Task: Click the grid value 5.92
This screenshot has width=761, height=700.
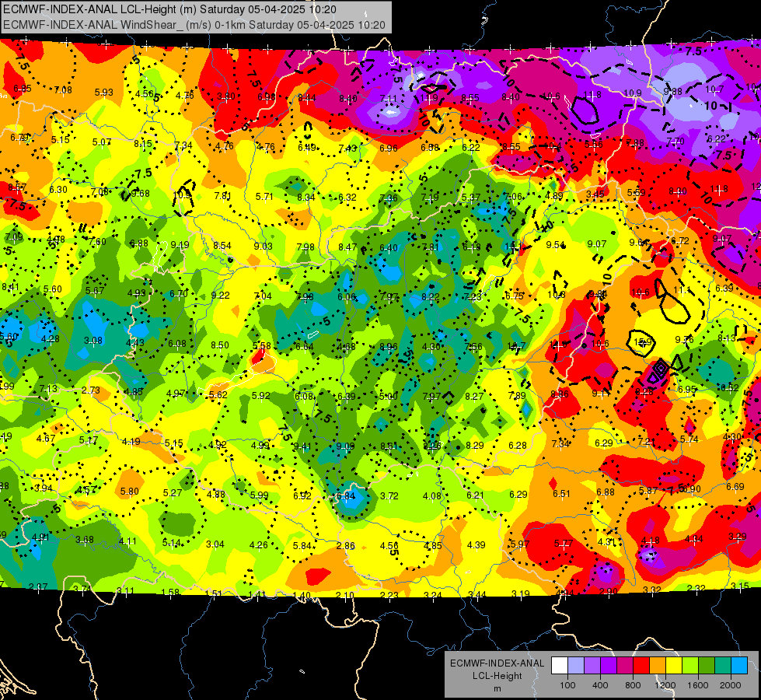Action: coord(261,395)
